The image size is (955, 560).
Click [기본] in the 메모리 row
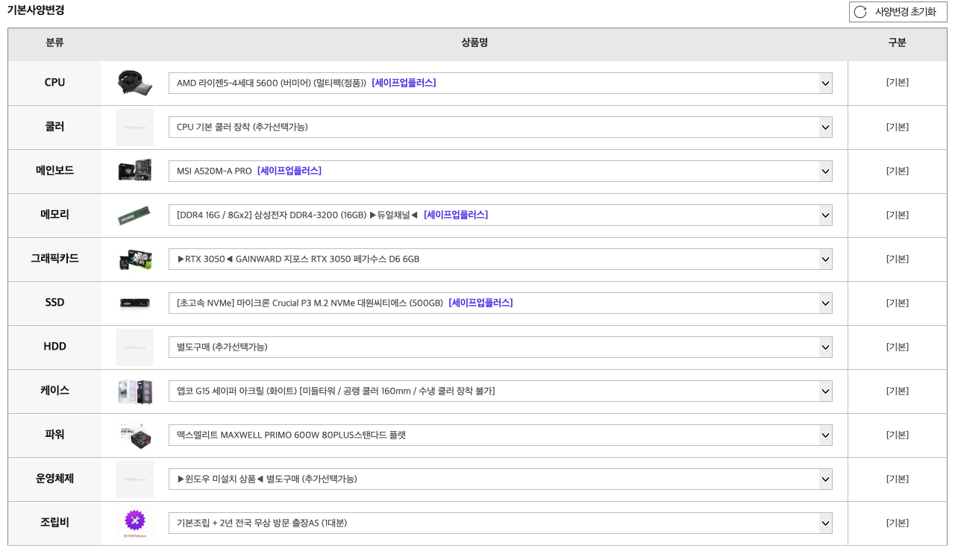coord(898,215)
